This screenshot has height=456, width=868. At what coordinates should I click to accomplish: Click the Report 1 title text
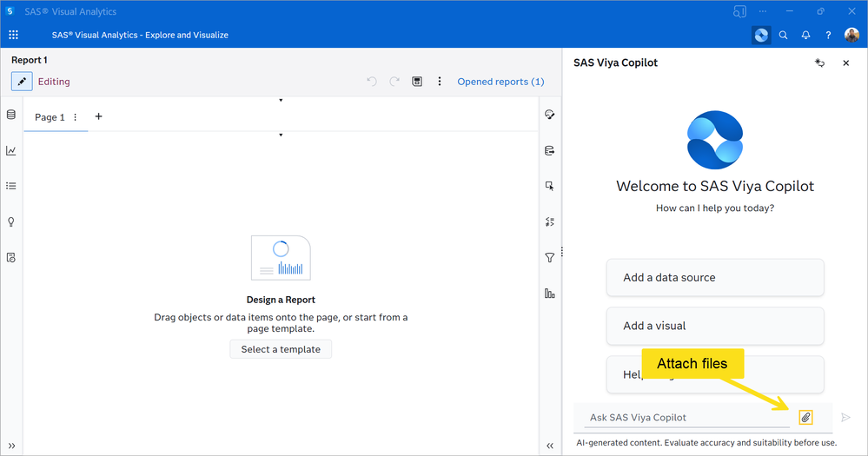(x=30, y=60)
